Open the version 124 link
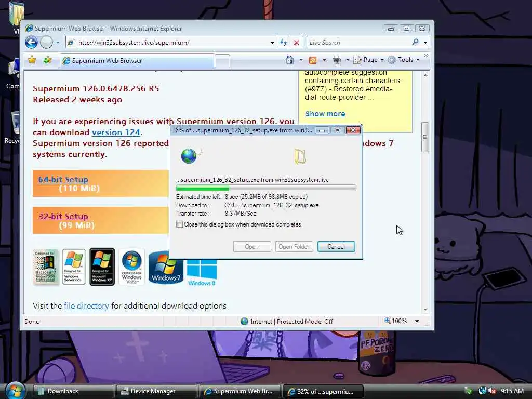 (116, 132)
